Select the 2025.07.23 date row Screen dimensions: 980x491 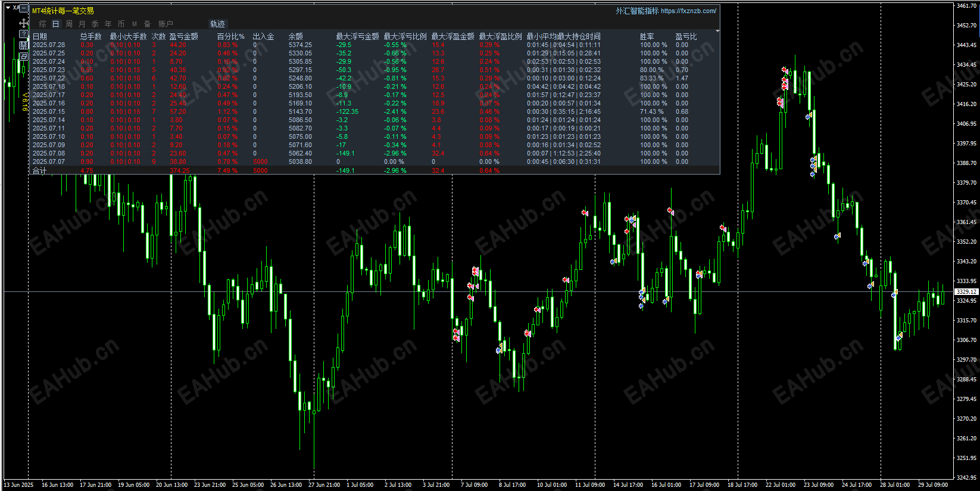(49, 70)
